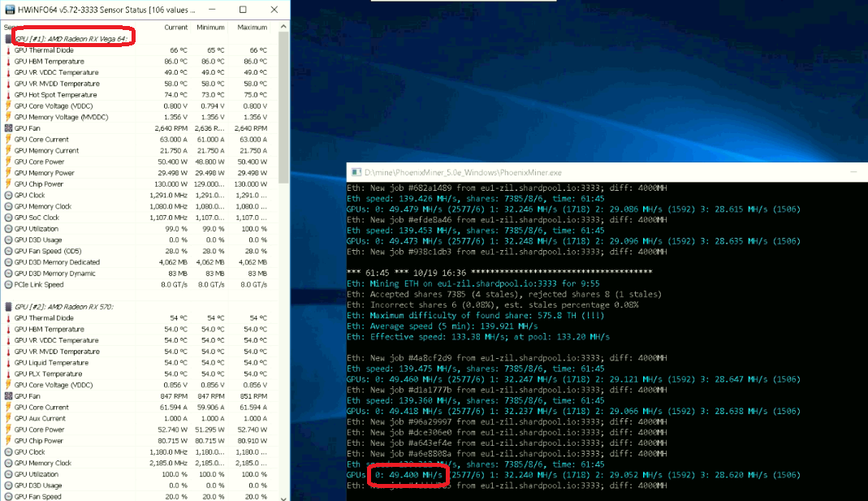
Task: Click the PhoenixMiner.exe path in the console title bar
Action: point(463,173)
